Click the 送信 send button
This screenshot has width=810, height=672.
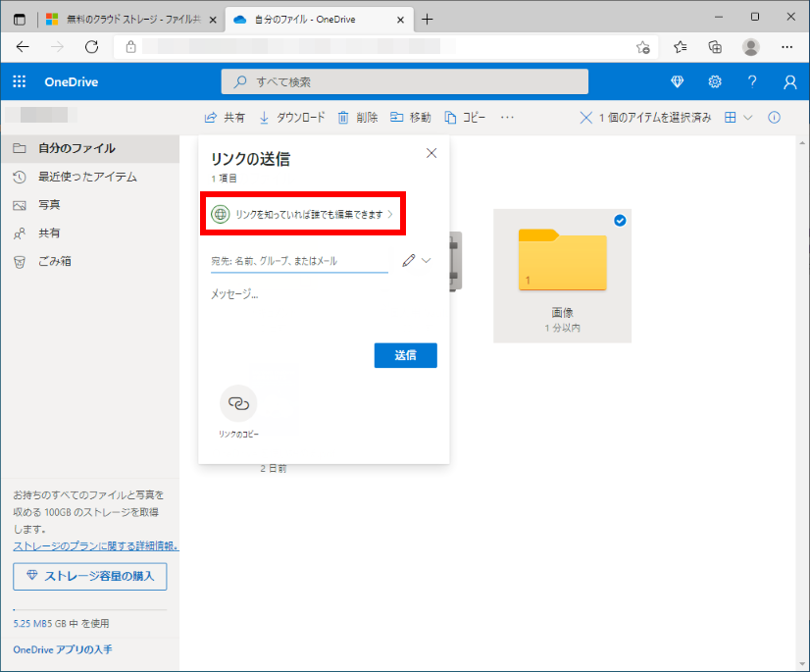tap(406, 355)
